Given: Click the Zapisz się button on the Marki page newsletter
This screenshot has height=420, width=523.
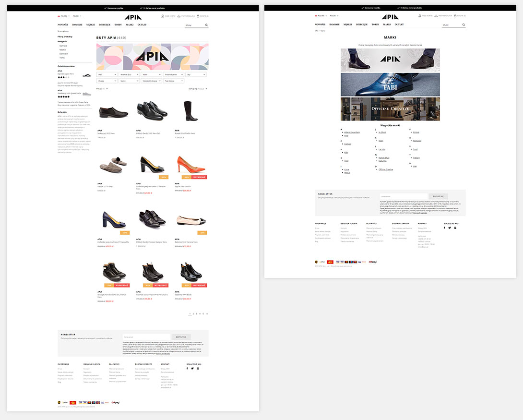Looking at the screenshot, I should (438, 196).
